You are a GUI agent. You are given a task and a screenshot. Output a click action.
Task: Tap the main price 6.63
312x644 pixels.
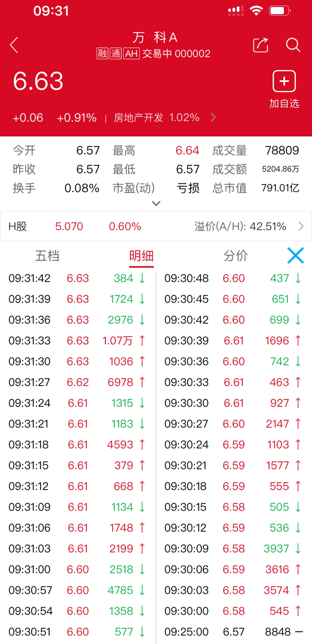38,81
